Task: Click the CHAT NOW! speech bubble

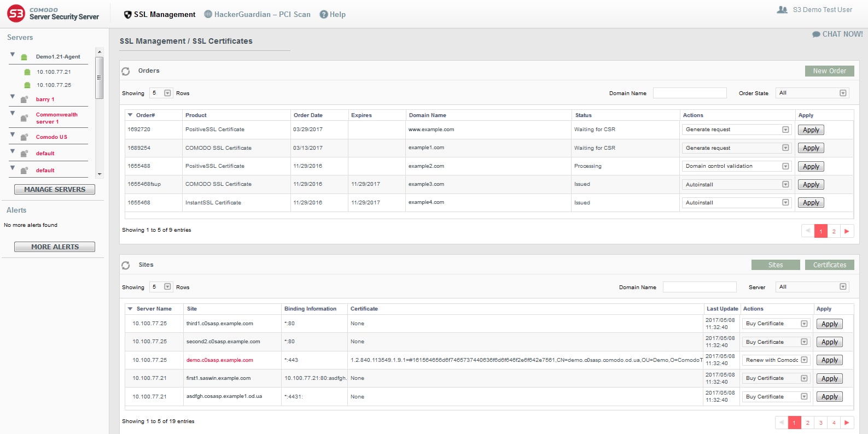Action: coord(816,34)
